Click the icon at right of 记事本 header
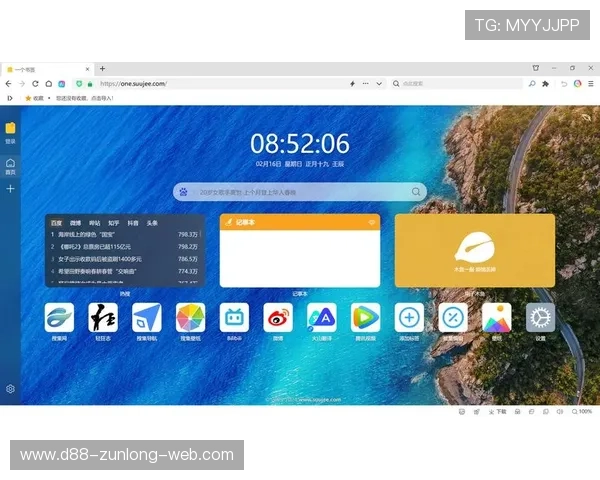The image size is (600, 480). tap(371, 222)
